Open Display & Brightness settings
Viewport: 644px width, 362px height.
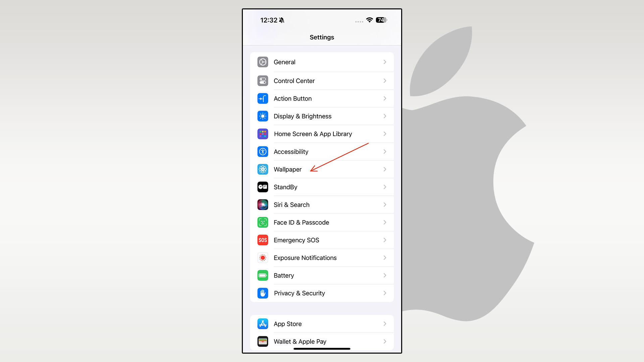(322, 116)
